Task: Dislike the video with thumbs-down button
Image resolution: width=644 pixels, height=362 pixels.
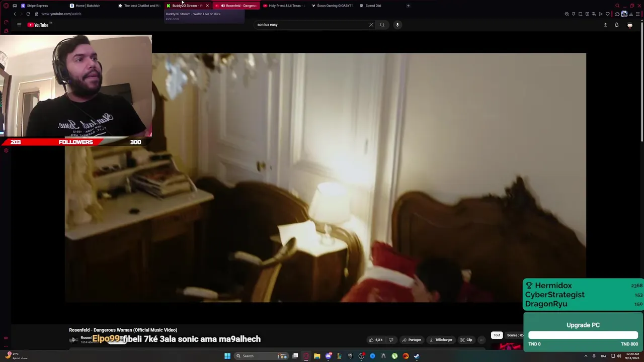Action: [x=391, y=340]
